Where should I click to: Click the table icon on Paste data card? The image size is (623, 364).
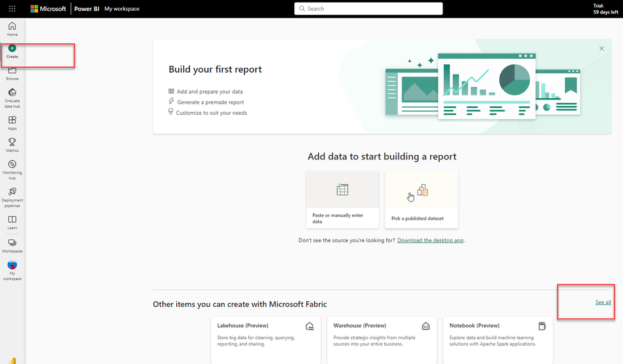342,190
